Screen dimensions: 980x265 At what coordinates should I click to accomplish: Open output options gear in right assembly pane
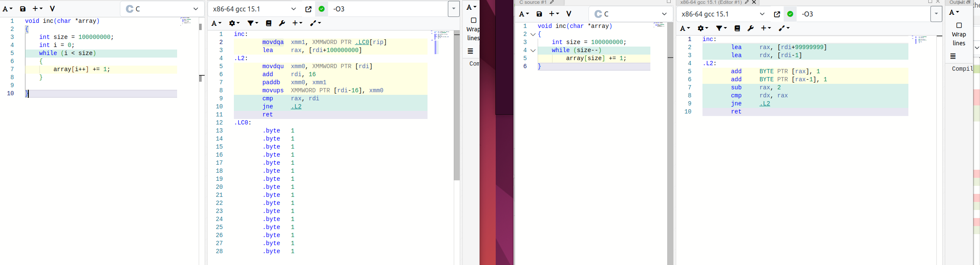click(x=702, y=28)
